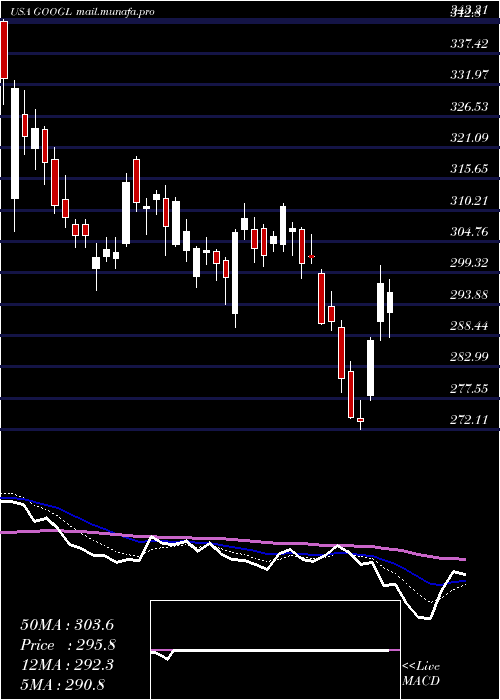Click the '5MA : 290.8' readout
Viewport: 500px width, 700px height.
tap(62, 685)
